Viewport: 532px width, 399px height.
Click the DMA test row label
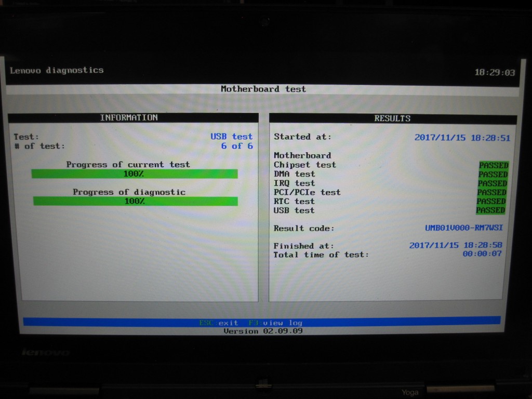(294, 174)
